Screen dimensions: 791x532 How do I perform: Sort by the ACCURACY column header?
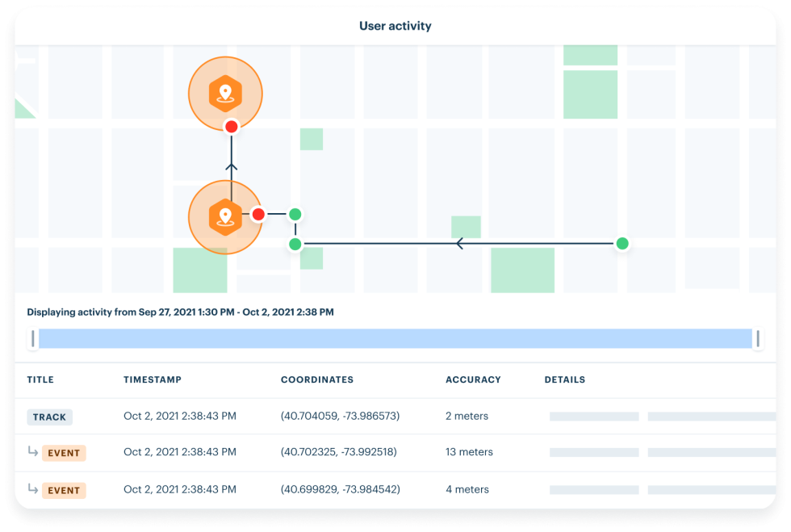click(473, 379)
